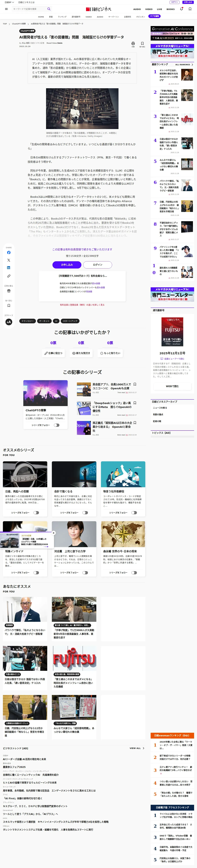Viewport: 197px width, 868px height.
Task: Expand VIEW ALL for ビジネストレンド
Action: tap(143, 748)
